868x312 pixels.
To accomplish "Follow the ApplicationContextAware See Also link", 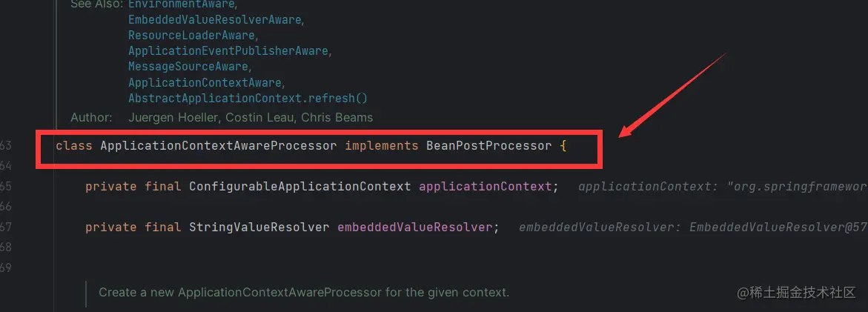I will [205, 82].
